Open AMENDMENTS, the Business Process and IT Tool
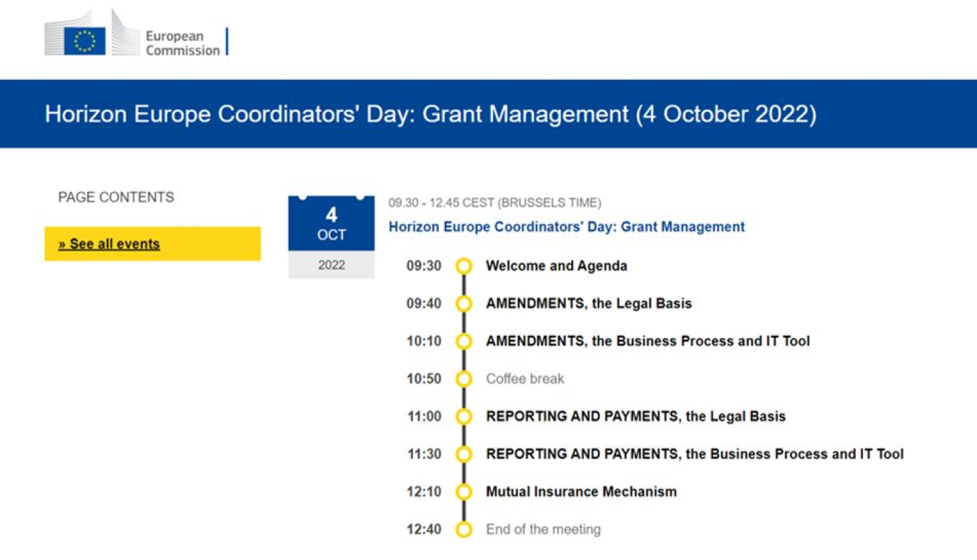The height and width of the screenshot is (560, 977). click(x=647, y=341)
